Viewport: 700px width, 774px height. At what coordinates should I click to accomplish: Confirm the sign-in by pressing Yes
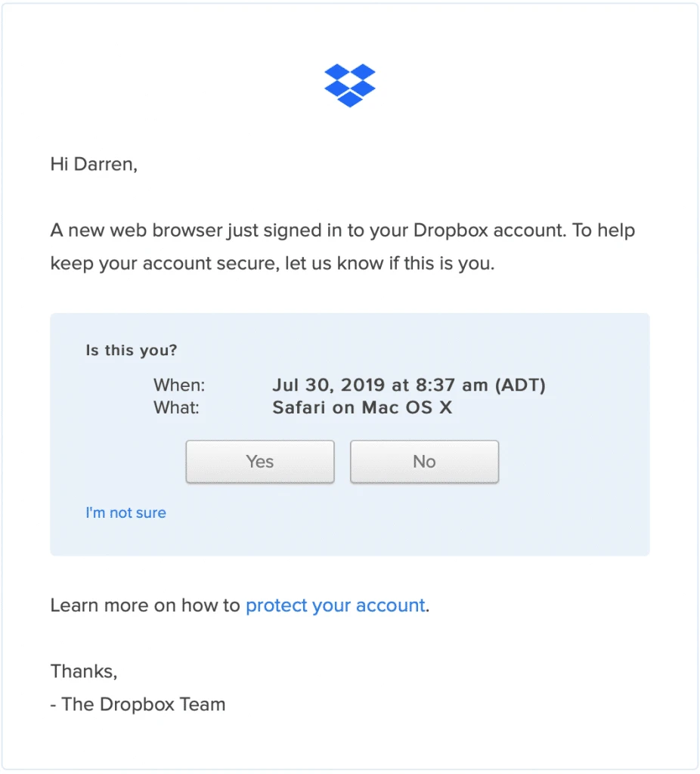click(x=260, y=461)
